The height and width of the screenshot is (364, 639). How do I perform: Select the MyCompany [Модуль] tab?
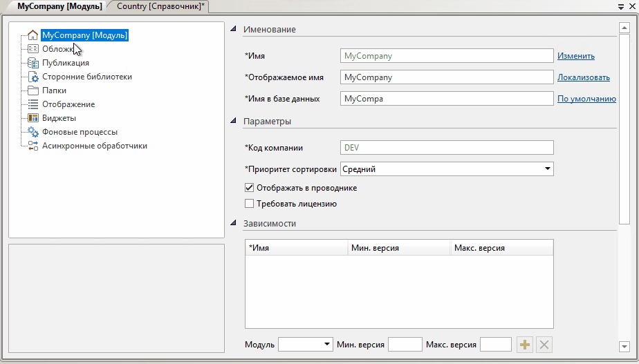tap(55, 6)
